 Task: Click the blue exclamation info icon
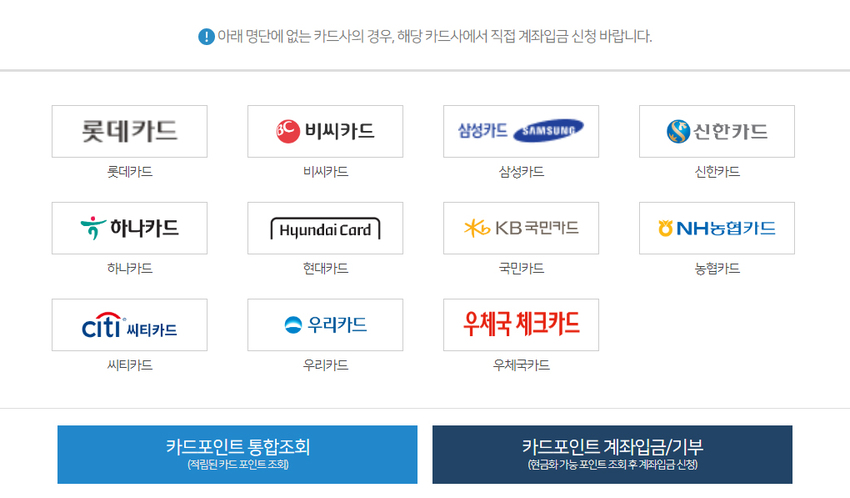(206, 37)
